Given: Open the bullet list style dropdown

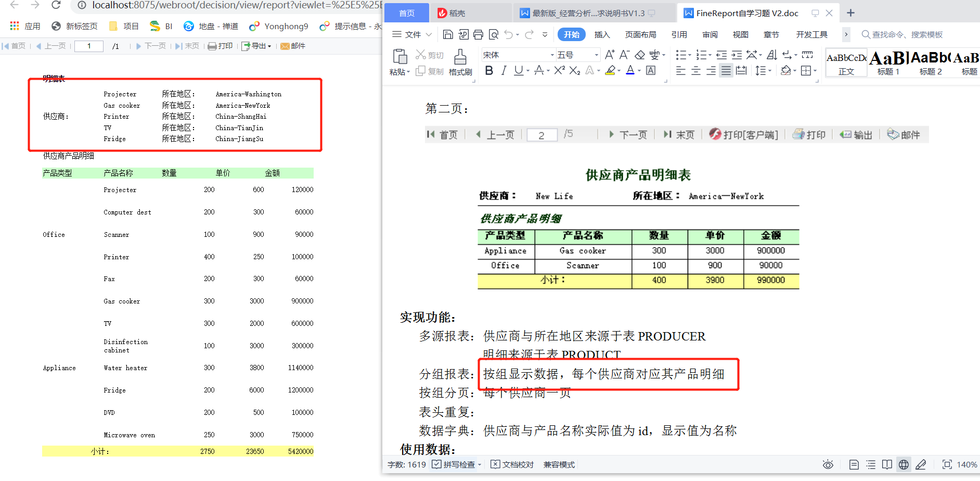Looking at the screenshot, I should [x=690, y=55].
